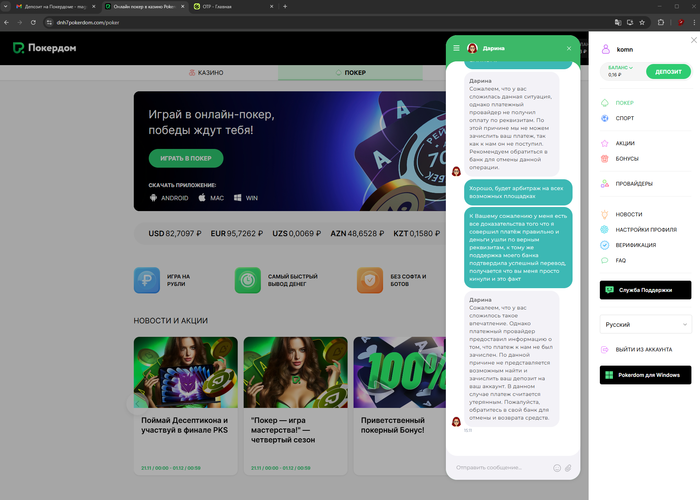This screenshot has height=500, width=700.
Task: Open НОВОСТИ in the side menu
Action: 629,214
